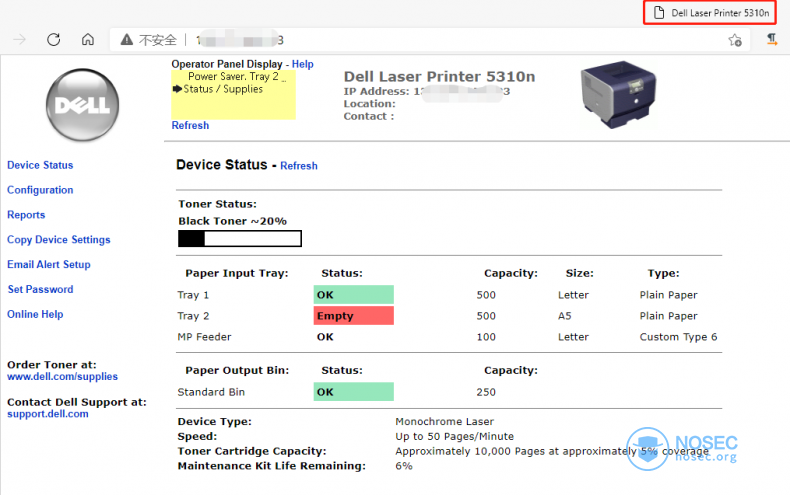This screenshot has height=495, width=790.
Task: Click 'Custom Type 6' type value
Action: point(678,337)
